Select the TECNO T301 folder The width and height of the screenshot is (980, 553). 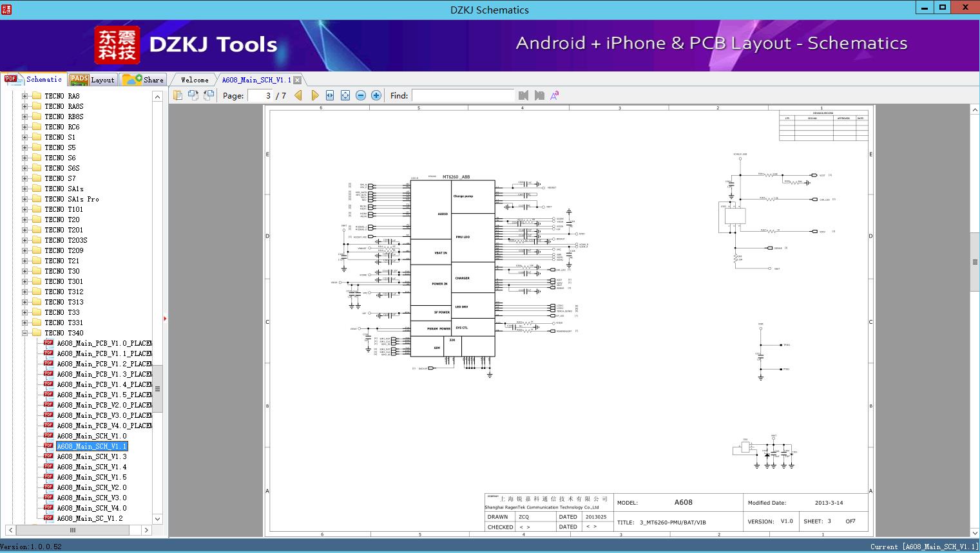[64, 281]
